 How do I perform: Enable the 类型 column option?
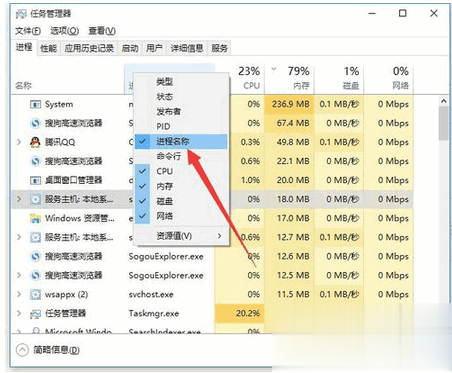point(181,81)
